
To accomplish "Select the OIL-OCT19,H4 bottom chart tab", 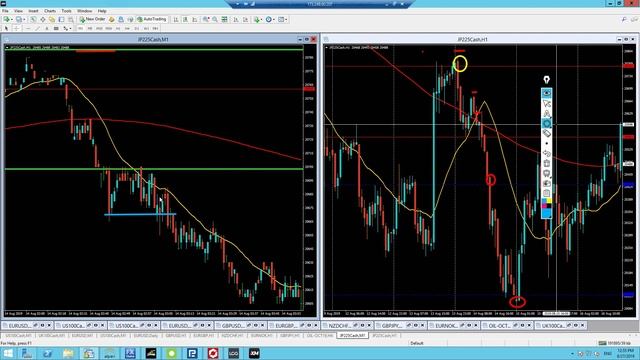I will pyautogui.click(x=320, y=336).
